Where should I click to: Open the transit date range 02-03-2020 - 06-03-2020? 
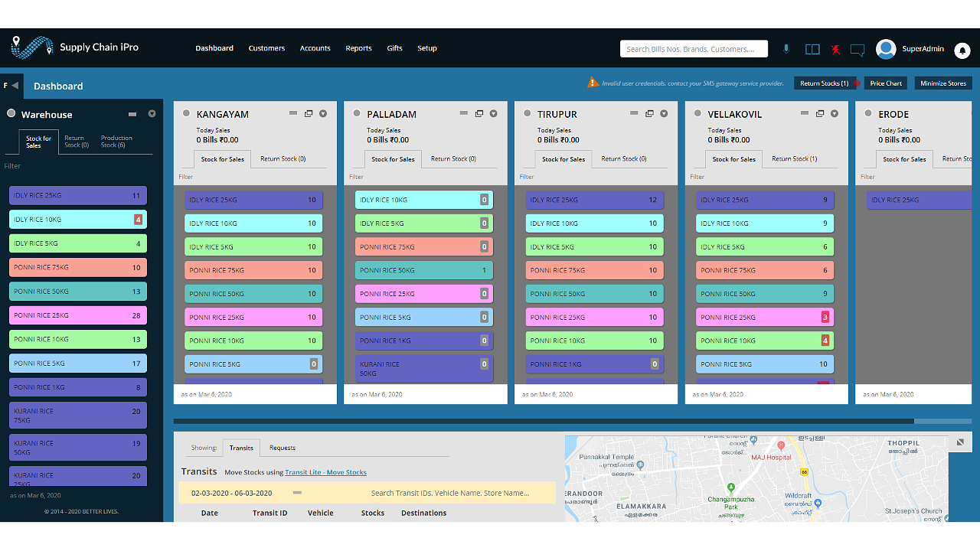pyautogui.click(x=232, y=493)
